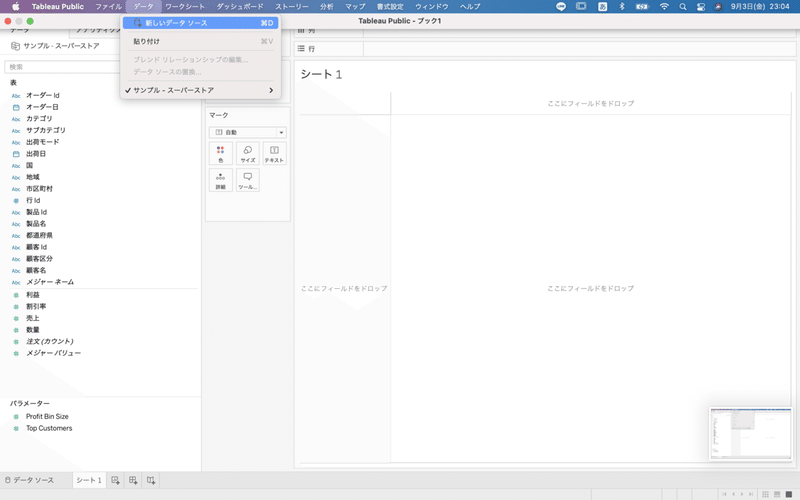Show the filmstrip view icon in the status bar
Screen dimensions: 800x500
click(777, 494)
